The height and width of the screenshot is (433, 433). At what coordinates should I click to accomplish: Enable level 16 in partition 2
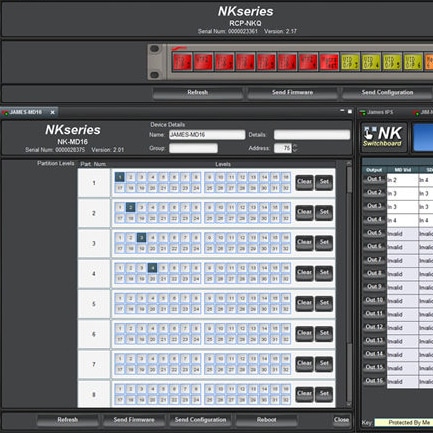286,207
